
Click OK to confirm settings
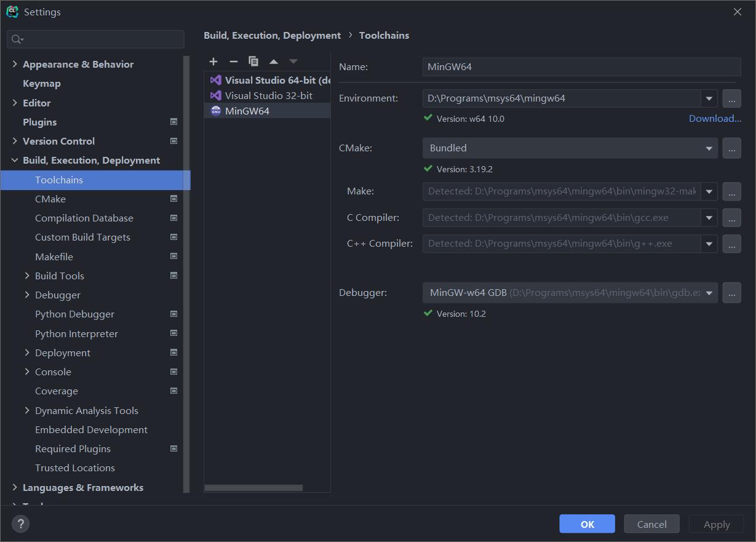click(x=587, y=524)
